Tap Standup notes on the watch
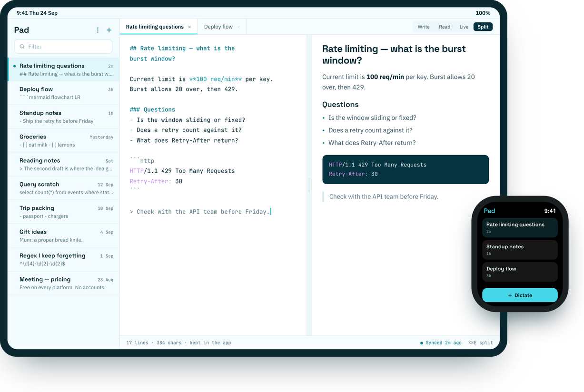This screenshot has width=584, height=392. point(520,250)
